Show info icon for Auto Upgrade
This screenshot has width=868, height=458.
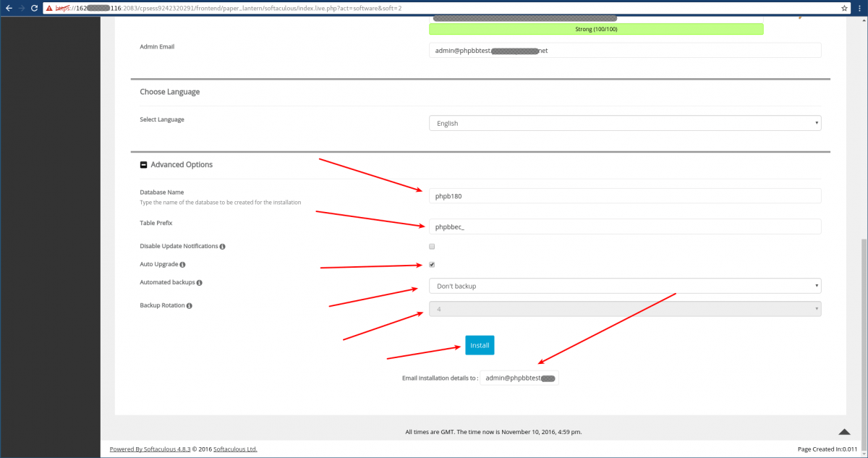tap(182, 265)
